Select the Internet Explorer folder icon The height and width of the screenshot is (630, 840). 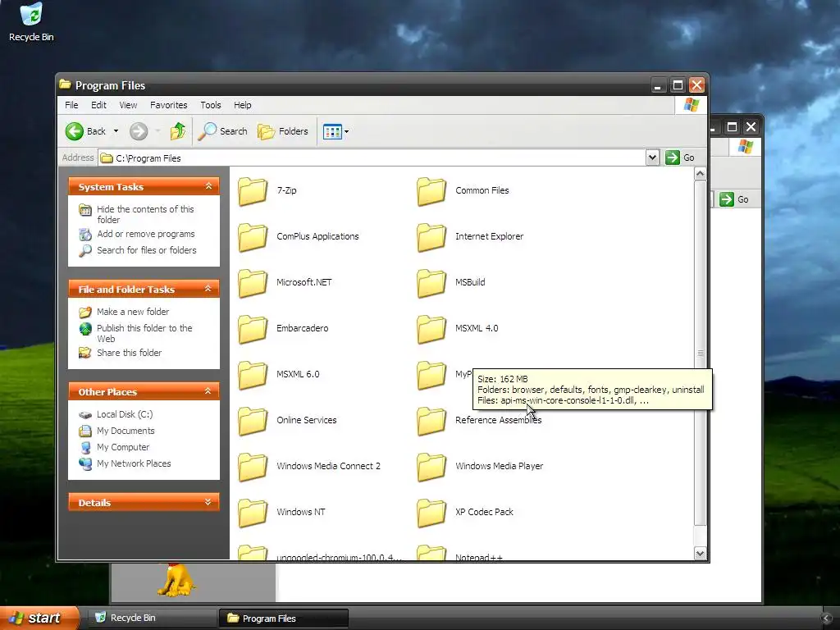(x=431, y=237)
